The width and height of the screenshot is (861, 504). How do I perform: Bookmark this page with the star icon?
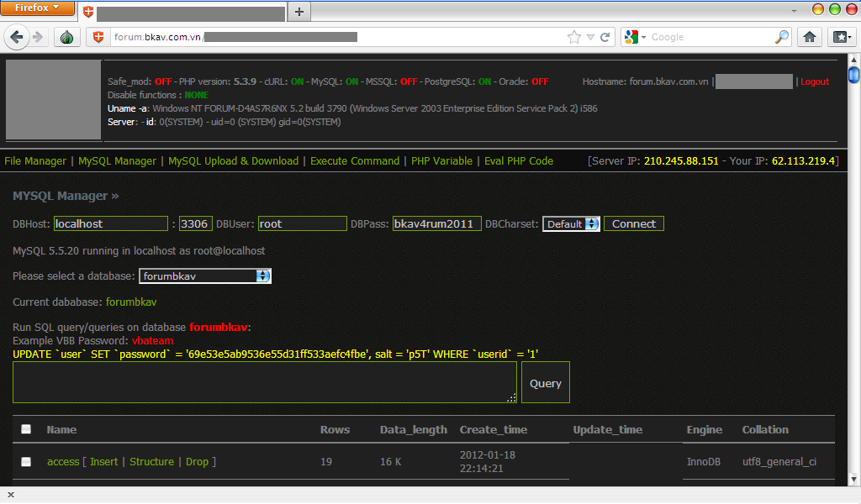573,37
